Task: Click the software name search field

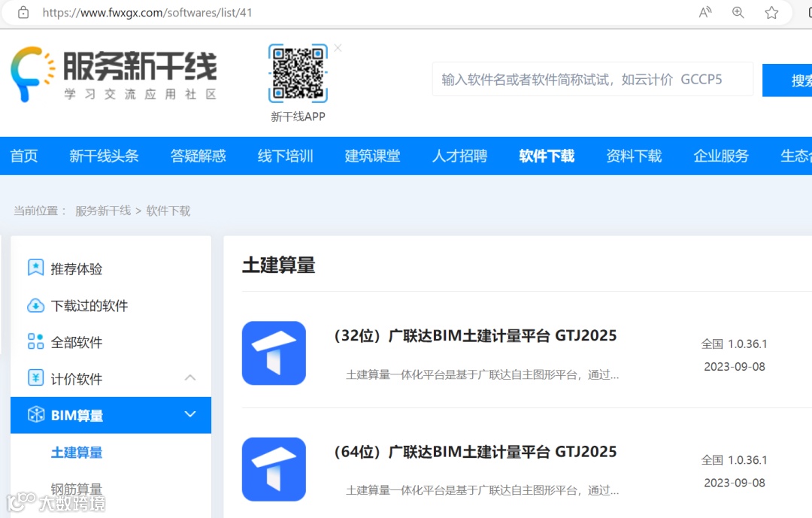Action: 592,79
